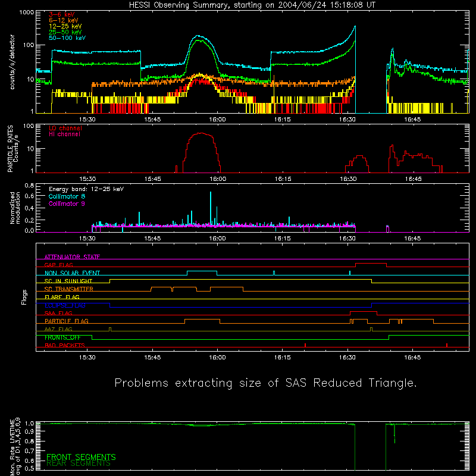Click the ECLIPSE_FLAG label
Viewport: 476px width, 476px height.
tap(65, 305)
